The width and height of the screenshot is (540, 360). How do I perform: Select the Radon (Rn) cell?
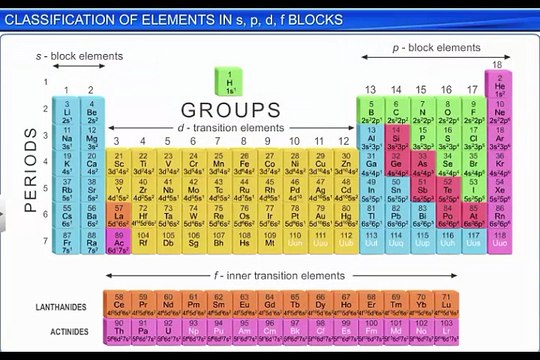499,216
